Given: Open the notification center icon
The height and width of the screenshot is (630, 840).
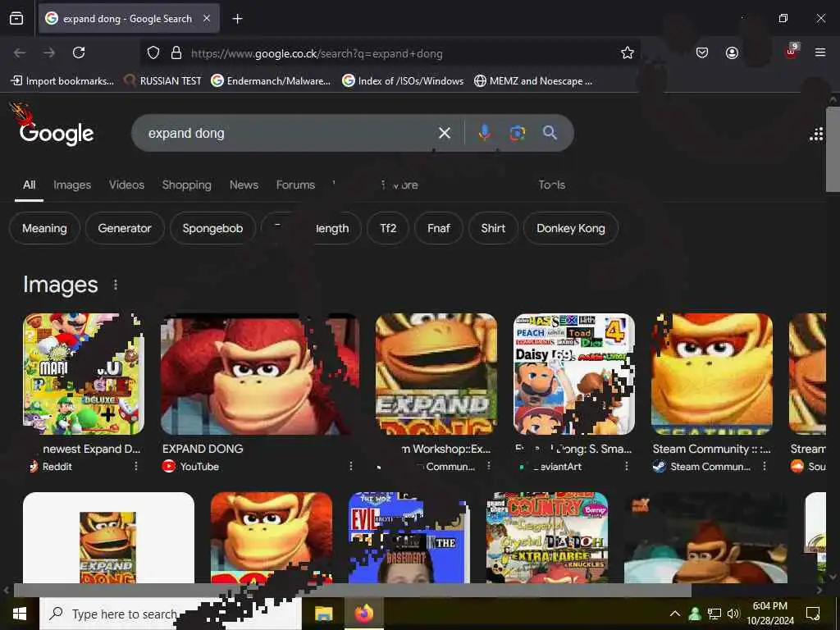Looking at the screenshot, I should click(813, 614).
